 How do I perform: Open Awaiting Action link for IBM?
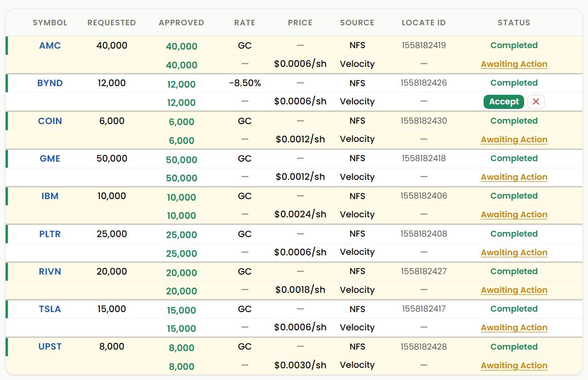coord(514,214)
